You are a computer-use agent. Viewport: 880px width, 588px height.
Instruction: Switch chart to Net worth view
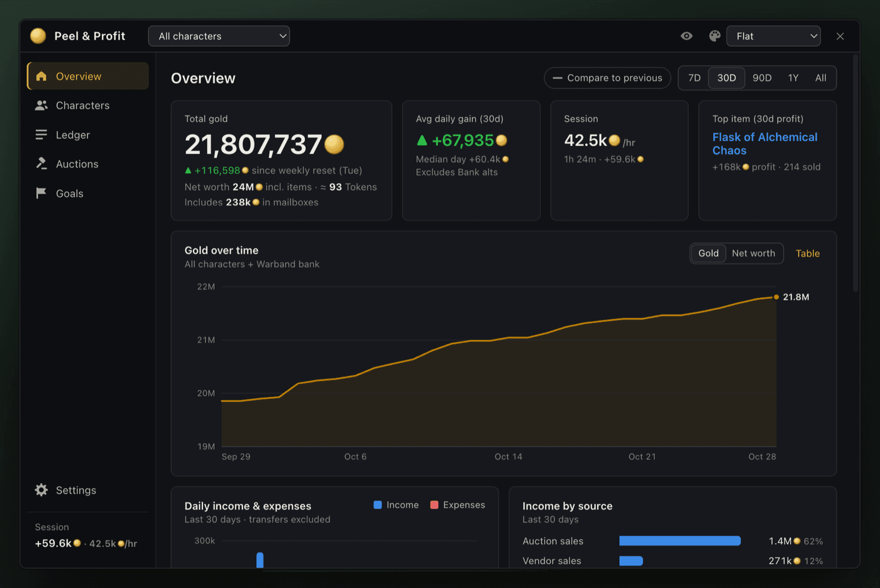[x=754, y=253]
